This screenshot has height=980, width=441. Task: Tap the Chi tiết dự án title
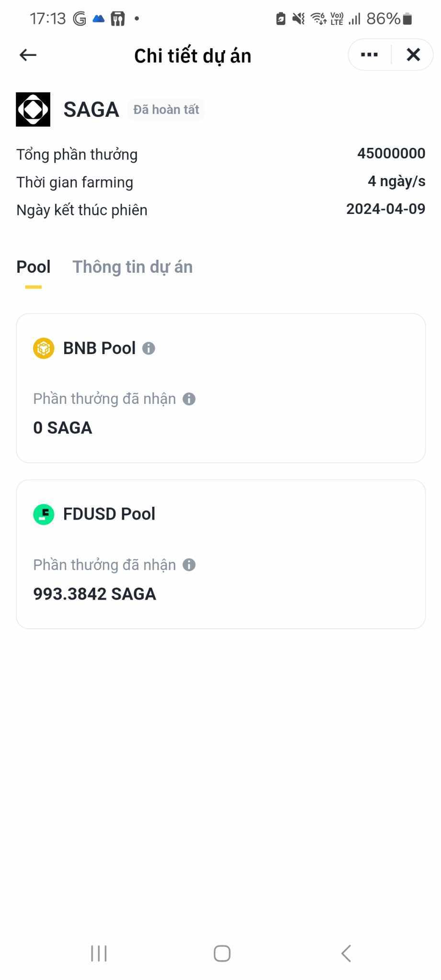[x=192, y=56]
